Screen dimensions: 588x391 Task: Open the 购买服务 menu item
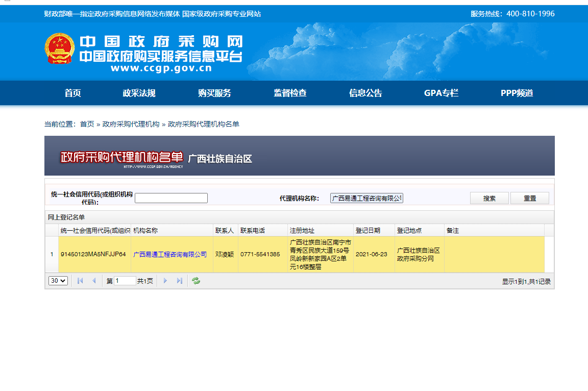[x=213, y=93]
